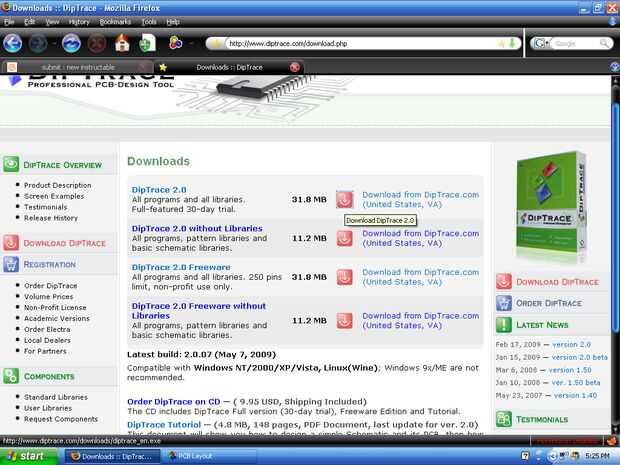Open the Edit menu
This screenshot has height=465, width=620.
(30, 22)
